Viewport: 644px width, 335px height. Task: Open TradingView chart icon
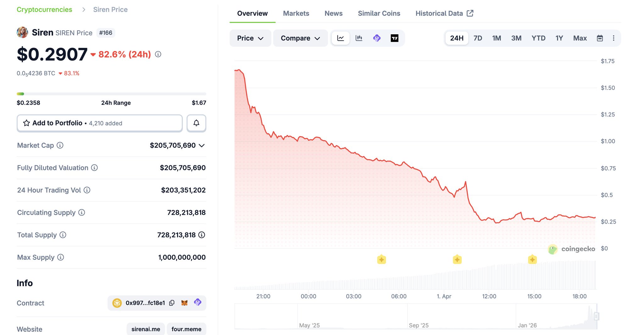394,38
